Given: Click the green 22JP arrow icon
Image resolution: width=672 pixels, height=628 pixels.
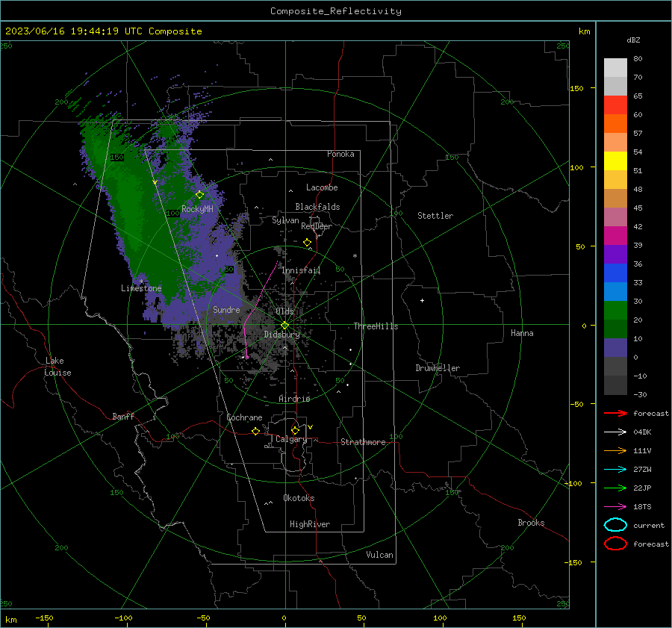Looking at the screenshot, I should click(x=615, y=488).
